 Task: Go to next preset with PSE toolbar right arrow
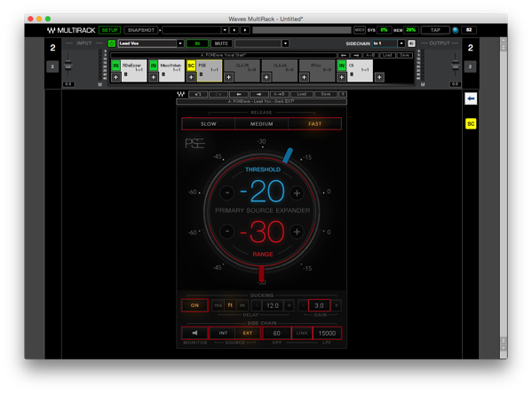(x=258, y=94)
